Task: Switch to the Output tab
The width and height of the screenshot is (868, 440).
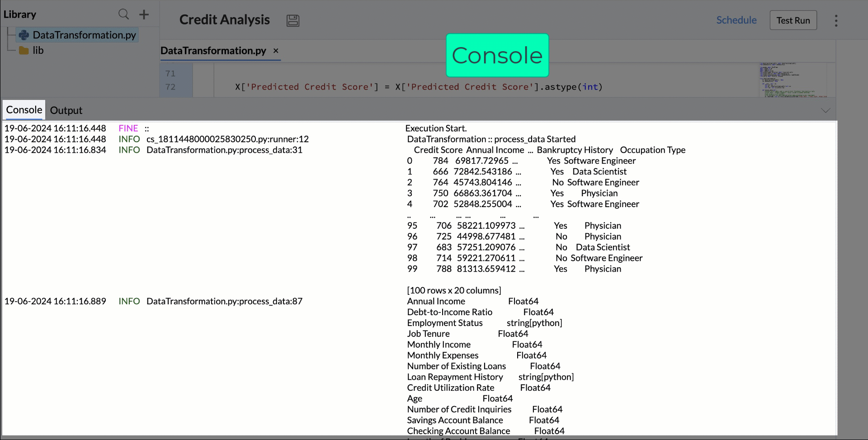Action: coord(66,110)
